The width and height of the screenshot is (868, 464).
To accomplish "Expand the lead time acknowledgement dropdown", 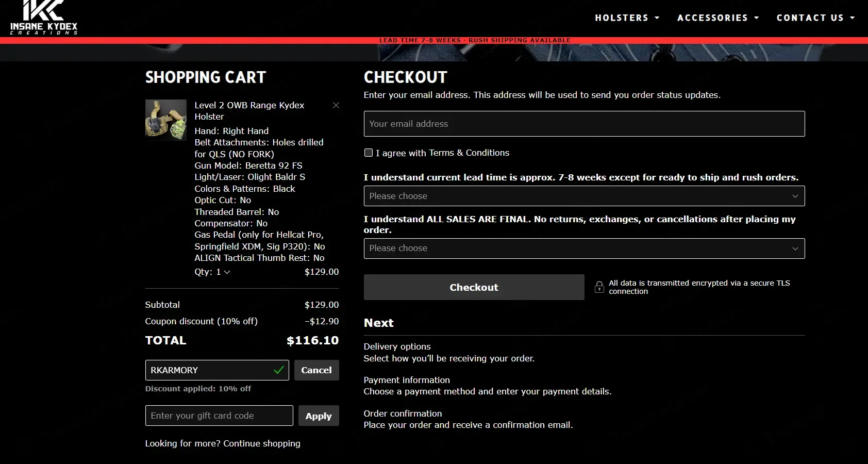I will [x=584, y=196].
